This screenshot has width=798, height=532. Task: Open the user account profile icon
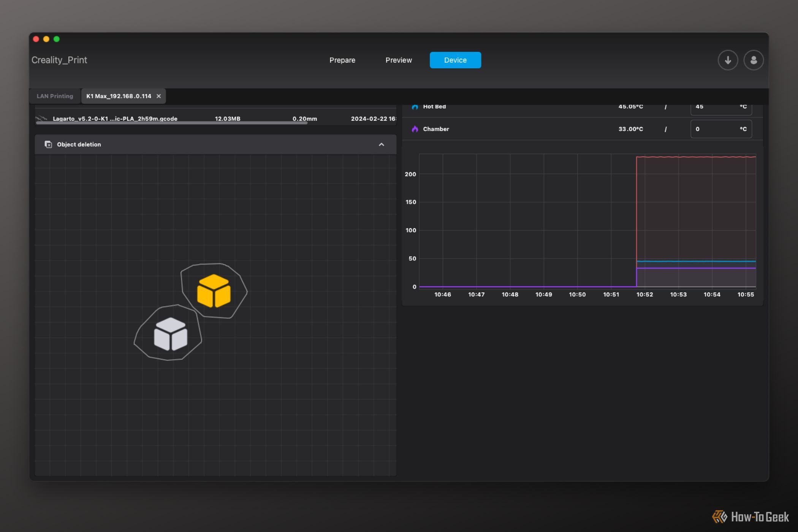coord(754,60)
